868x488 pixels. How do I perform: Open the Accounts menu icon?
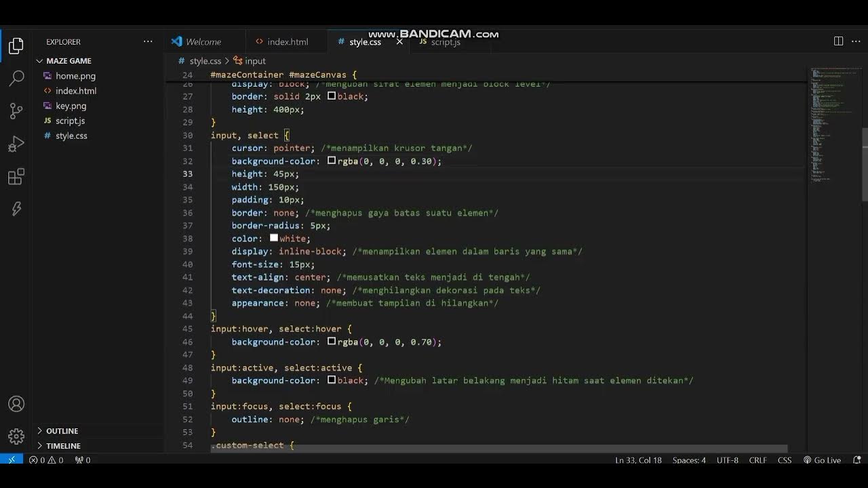(16, 404)
